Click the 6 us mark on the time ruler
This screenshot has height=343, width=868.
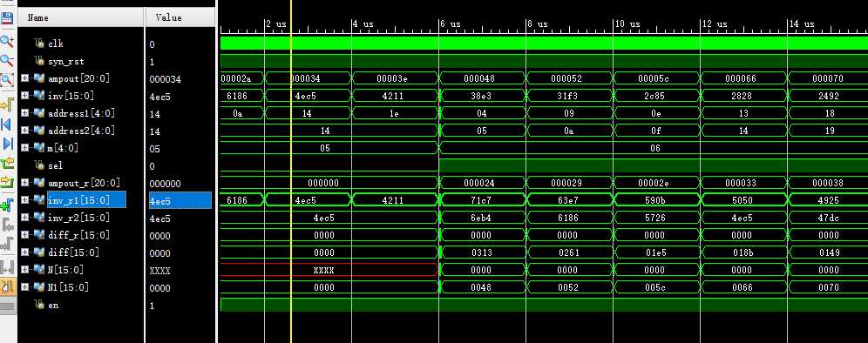click(450, 24)
